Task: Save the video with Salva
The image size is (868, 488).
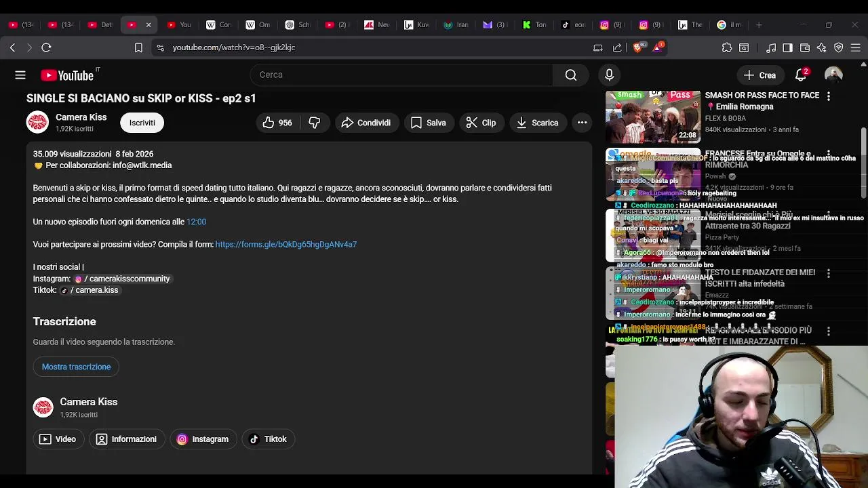Action: pyautogui.click(x=428, y=123)
